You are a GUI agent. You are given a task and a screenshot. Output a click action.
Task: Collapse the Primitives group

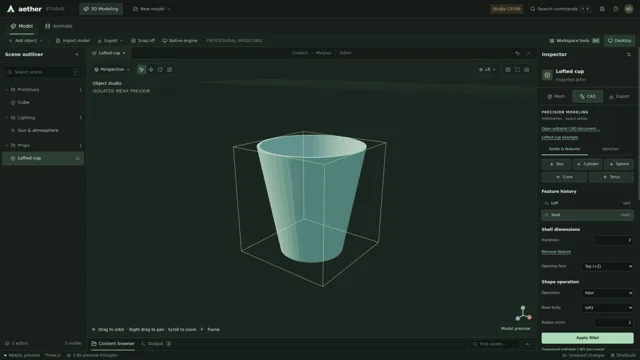(x=7, y=90)
